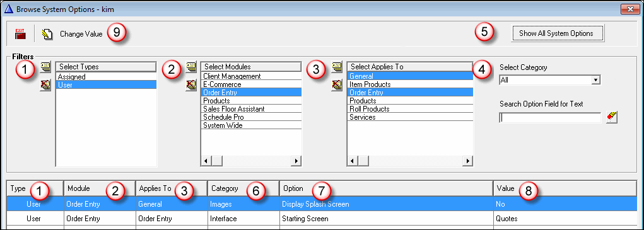
Task: Click Show All System Options button
Action: [x=558, y=33]
